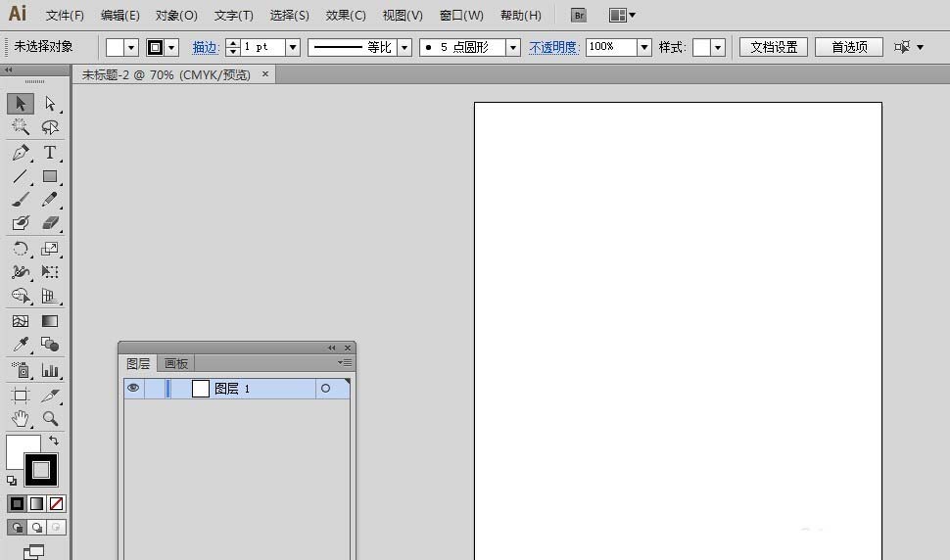Select the Blend tool

[50, 345]
